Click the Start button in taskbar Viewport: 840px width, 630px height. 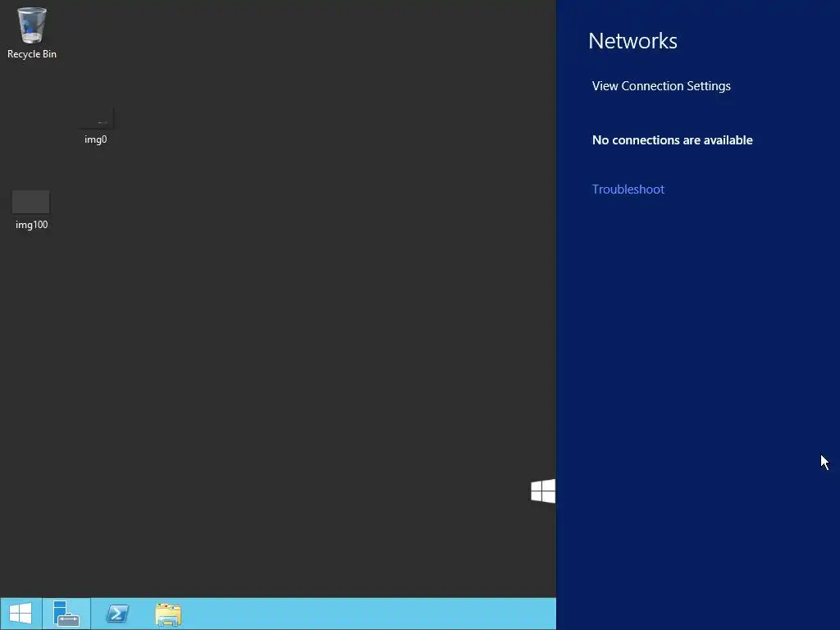[21, 614]
